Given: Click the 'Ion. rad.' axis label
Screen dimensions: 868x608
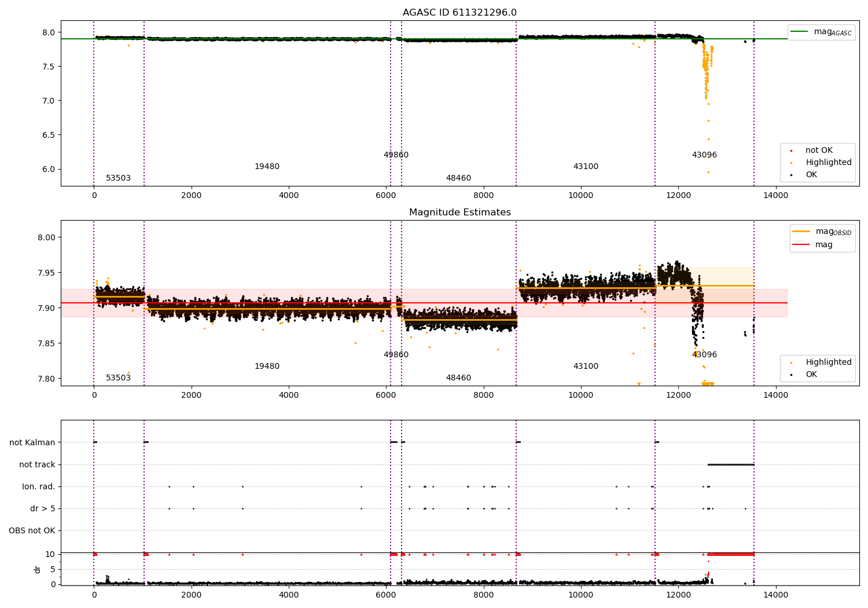Looking at the screenshot, I should (x=39, y=486).
